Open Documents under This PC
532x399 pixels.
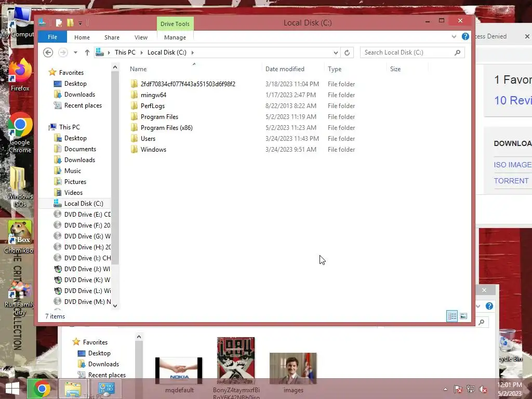pyautogui.click(x=80, y=149)
